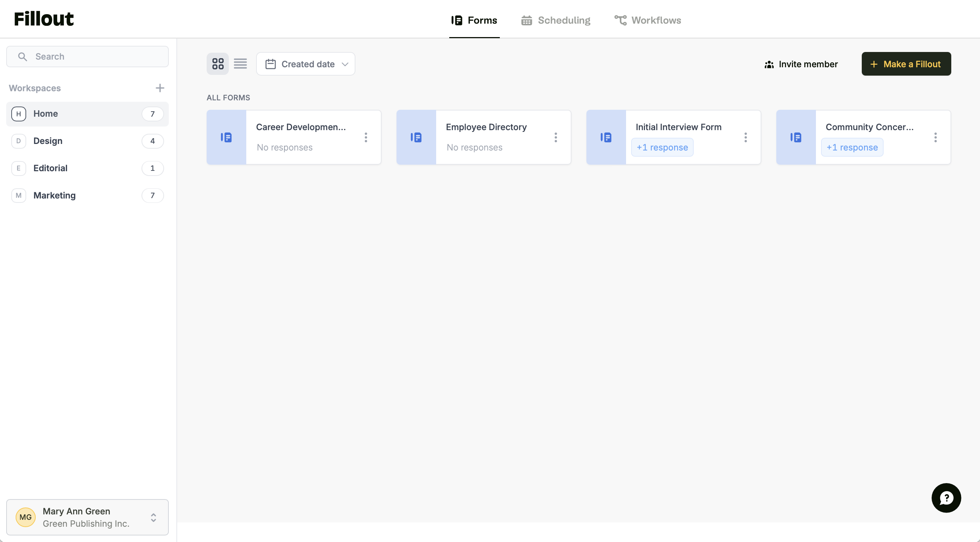Click the chevron on Created date
The height and width of the screenshot is (542, 980).
click(345, 64)
